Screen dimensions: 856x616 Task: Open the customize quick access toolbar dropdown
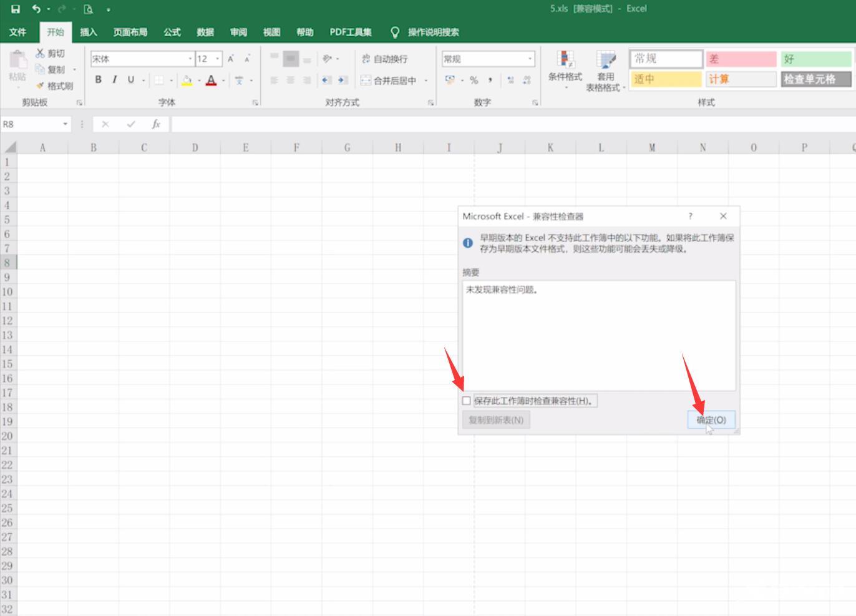[109, 10]
